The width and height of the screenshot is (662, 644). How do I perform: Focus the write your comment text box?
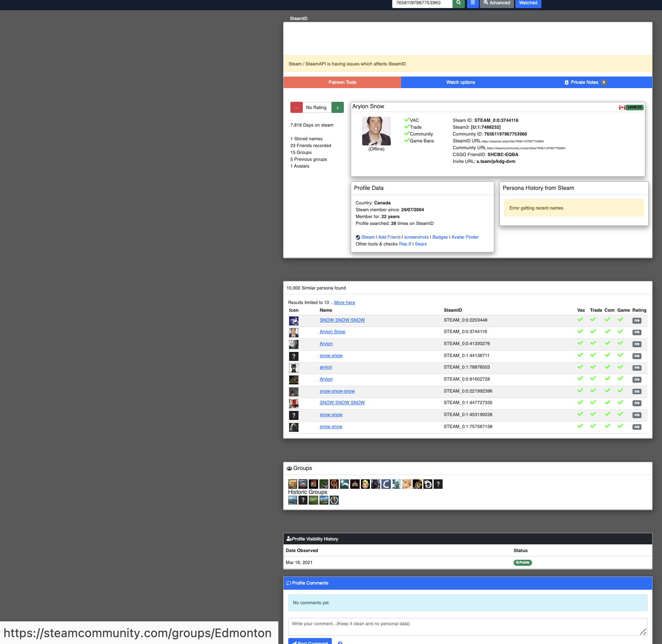[467, 627]
